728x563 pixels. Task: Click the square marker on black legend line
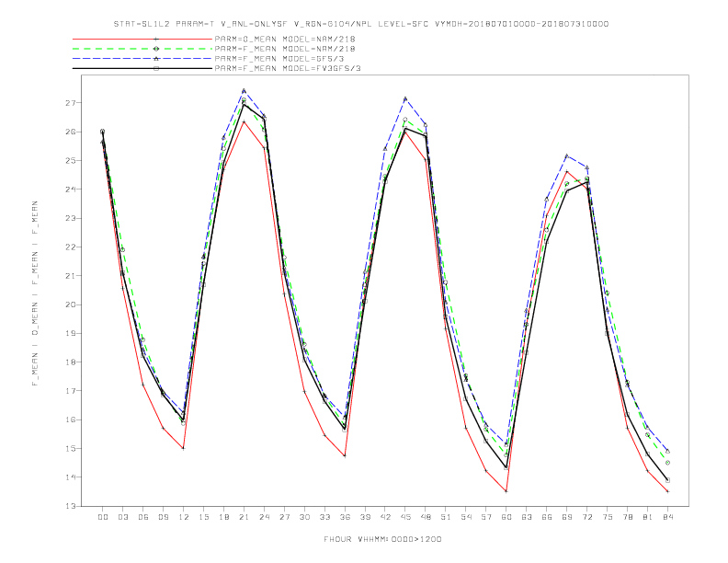(156, 68)
